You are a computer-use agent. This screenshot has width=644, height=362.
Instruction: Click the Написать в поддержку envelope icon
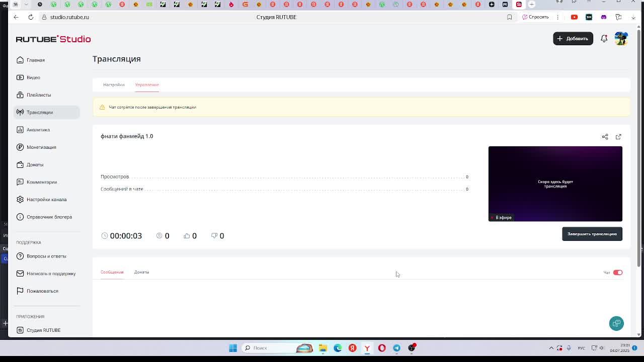click(20, 274)
